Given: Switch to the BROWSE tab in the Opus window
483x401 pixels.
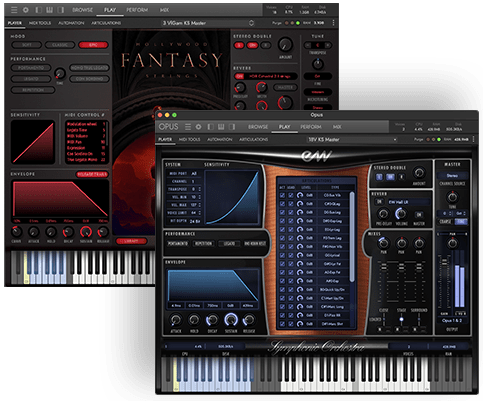Looking at the screenshot, I should coord(258,127).
